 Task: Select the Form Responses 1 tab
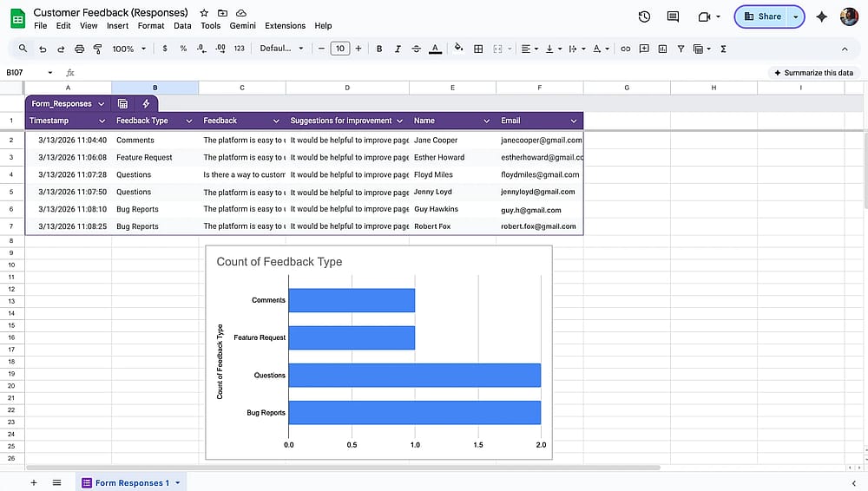pyautogui.click(x=131, y=482)
